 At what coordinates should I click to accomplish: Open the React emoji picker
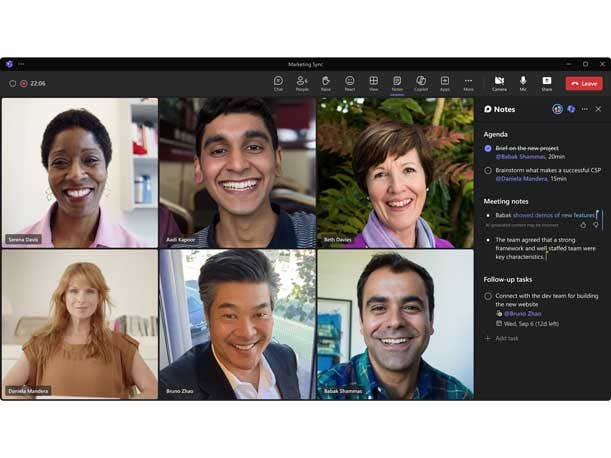click(350, 83)
